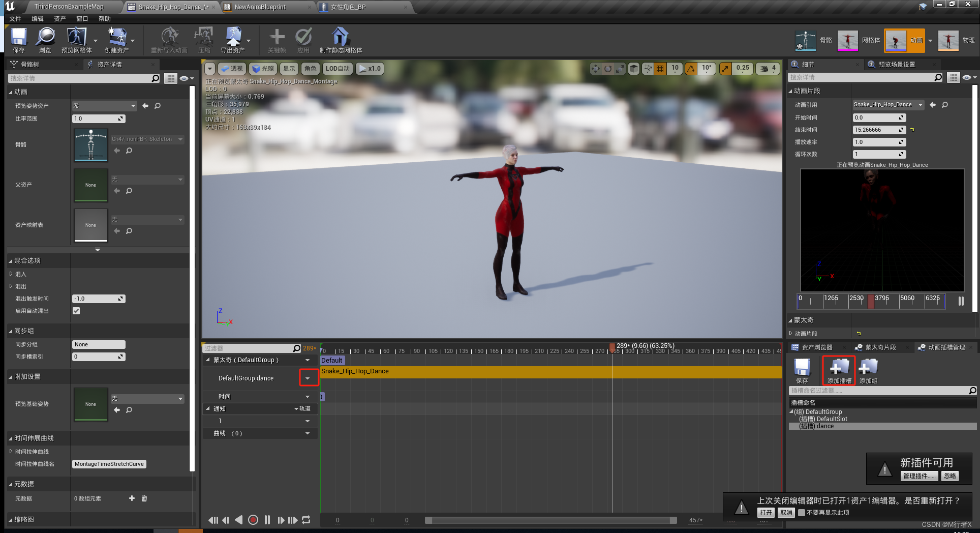This screenshot has width=980, height=533.
Task: Toggle grid snapping icon in viewport
Action: 660,68
